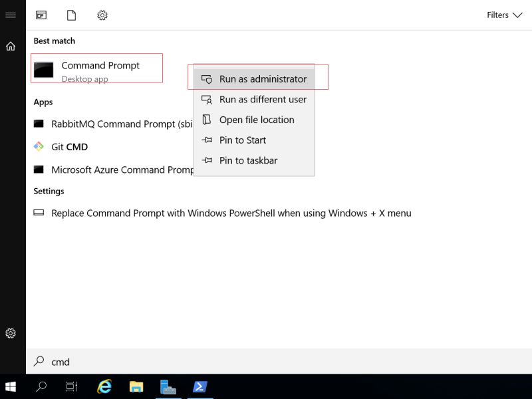Screen dimensions: 532x399
Task: Open Internet Explorer from the taskbar
Action: pyautogui.click(x=104, y=386)
